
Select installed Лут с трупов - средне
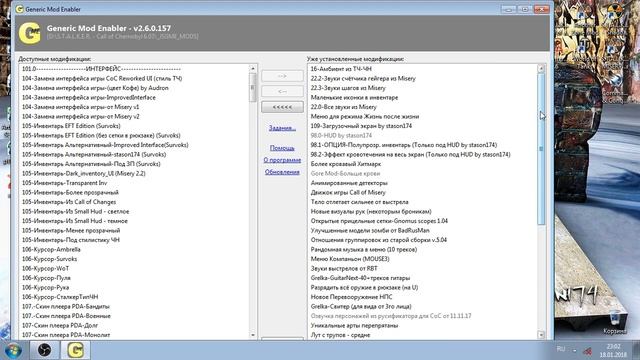click(x=340, y=335)
